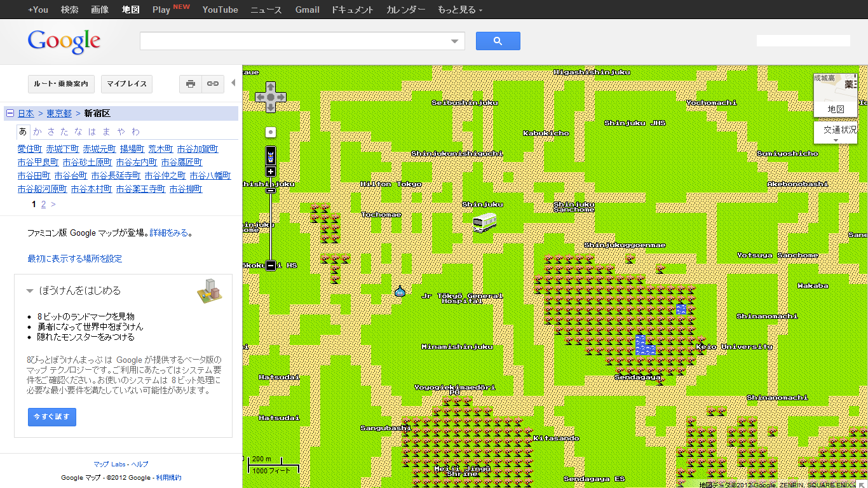Select the 8-bit hero pegman icon
Viewport: 868px width, 488px height.
[271, 156]
